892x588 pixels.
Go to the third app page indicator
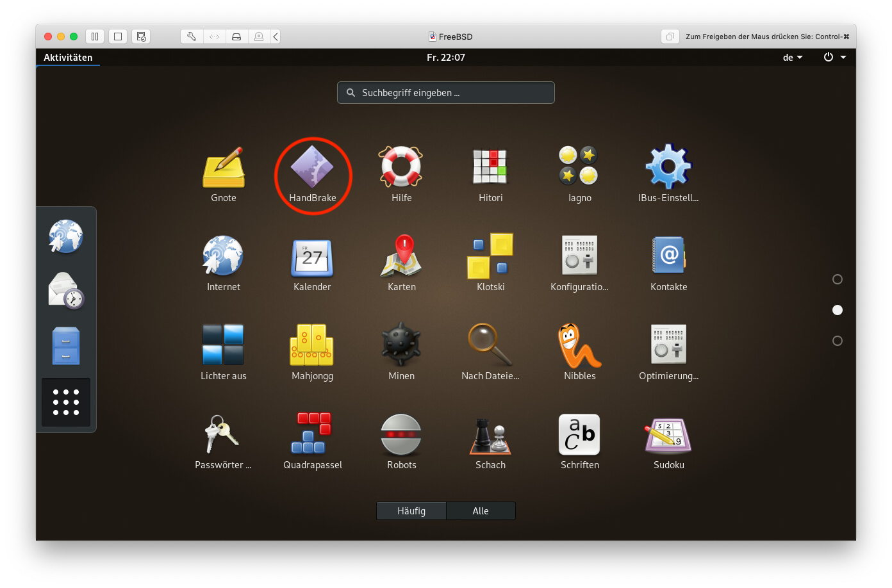click(837, 341)
